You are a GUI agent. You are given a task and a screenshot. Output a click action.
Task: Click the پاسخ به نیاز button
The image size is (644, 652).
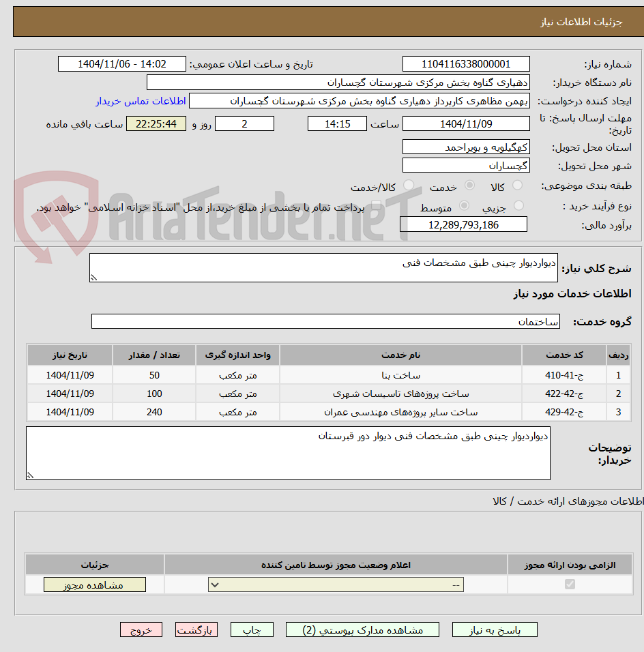495,629
